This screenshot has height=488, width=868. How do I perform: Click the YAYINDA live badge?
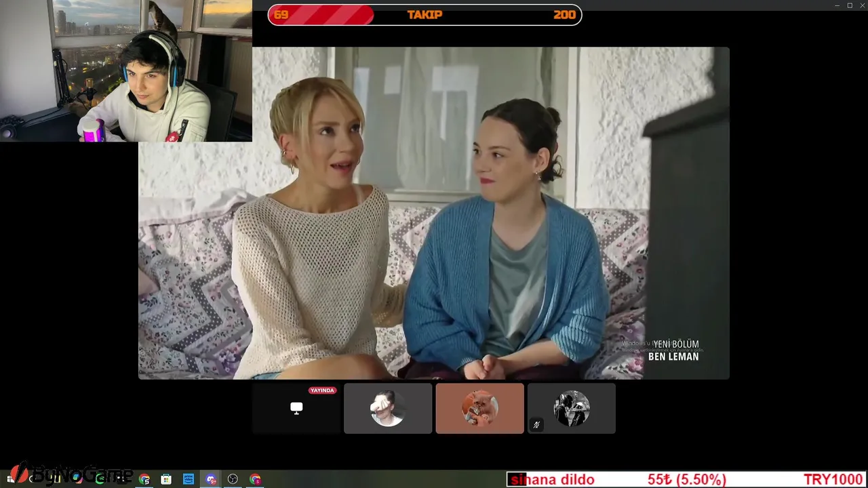322,390
